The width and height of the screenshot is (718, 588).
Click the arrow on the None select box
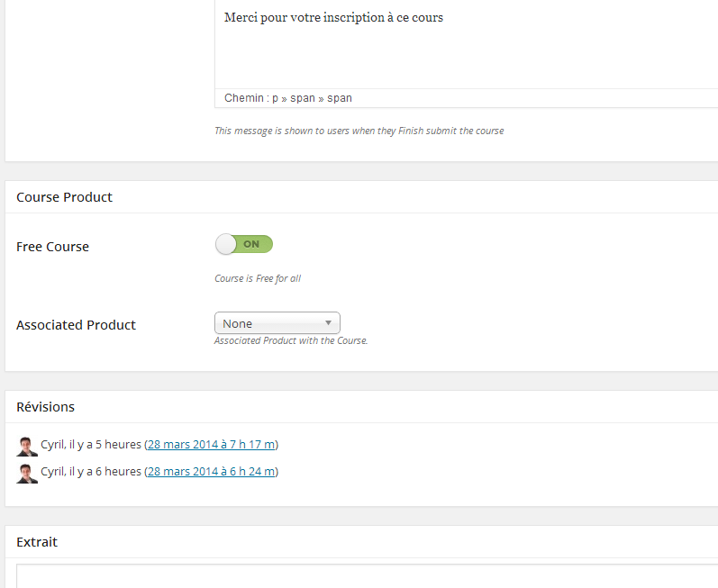329,322
